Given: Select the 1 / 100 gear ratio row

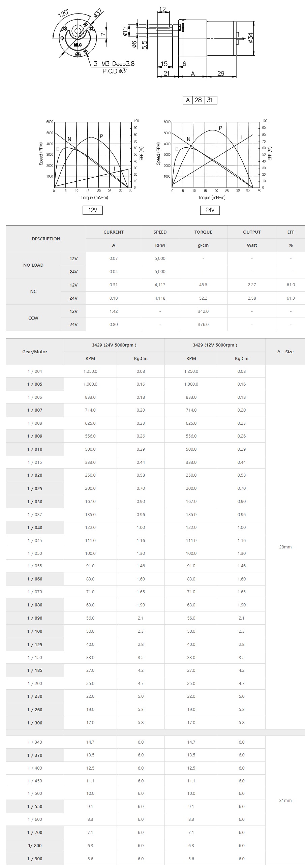Looking at the screenshot, I should tap(35, 631).
